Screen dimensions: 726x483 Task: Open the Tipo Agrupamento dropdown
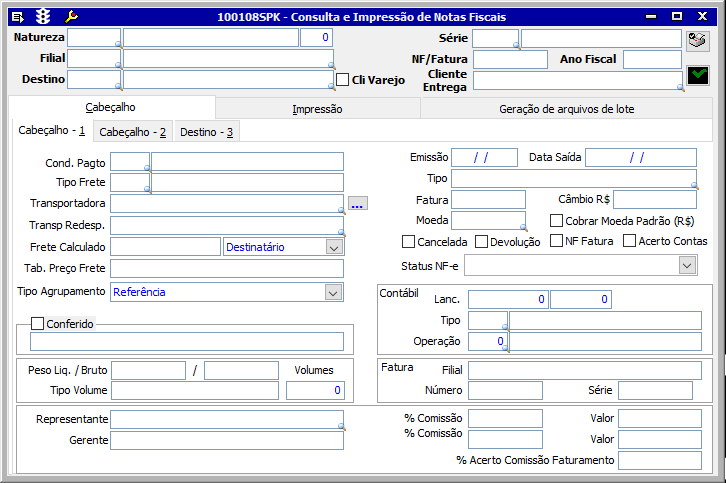click(333, 292)
